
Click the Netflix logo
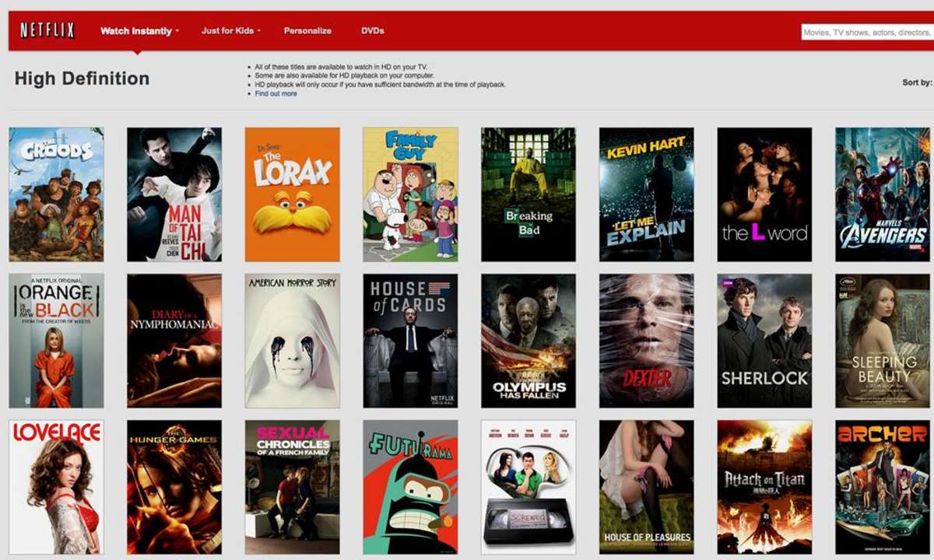[x=47, y=30]
